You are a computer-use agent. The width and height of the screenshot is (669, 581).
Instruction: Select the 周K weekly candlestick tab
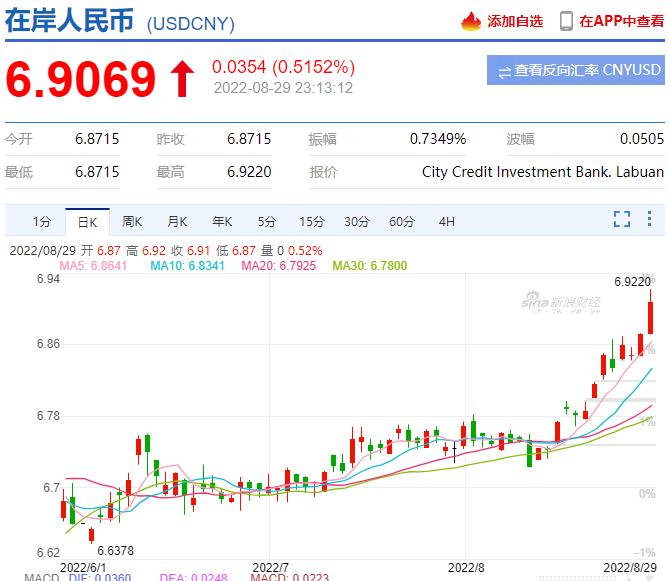click(132, 221)
